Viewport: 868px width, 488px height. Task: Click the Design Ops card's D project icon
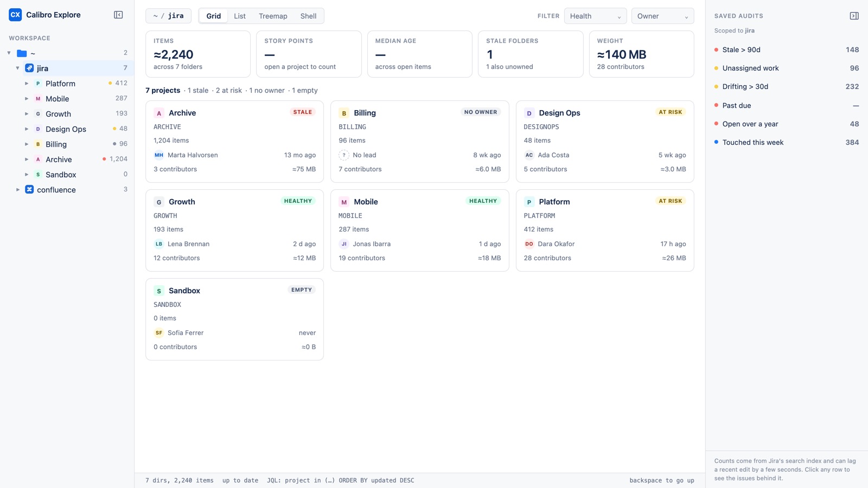(x=529, y=113)
